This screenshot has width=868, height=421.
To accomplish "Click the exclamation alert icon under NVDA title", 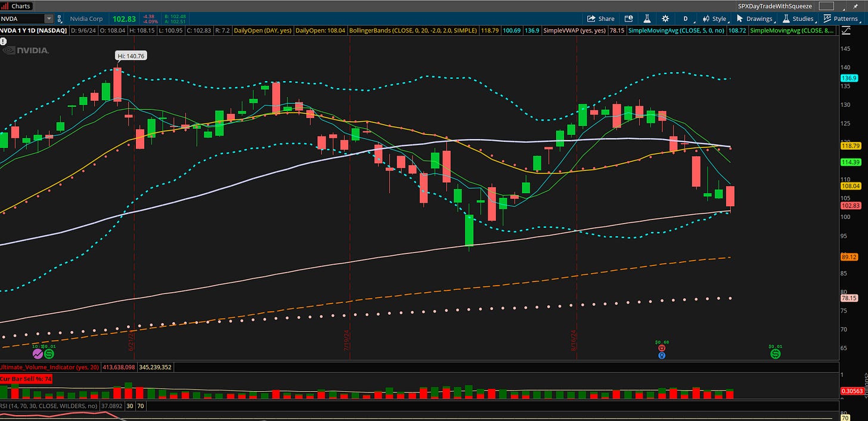I will [3, 41].
